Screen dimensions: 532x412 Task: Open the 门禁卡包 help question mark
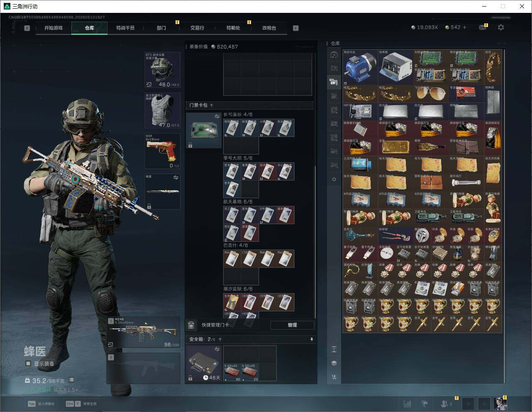pyautogui.click(x=212, y=105)
